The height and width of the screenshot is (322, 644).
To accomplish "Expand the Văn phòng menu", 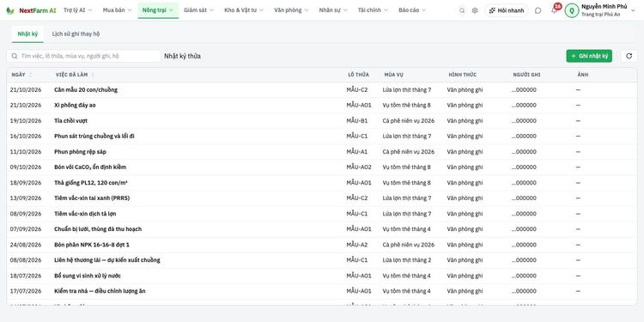I will (291, 10).
